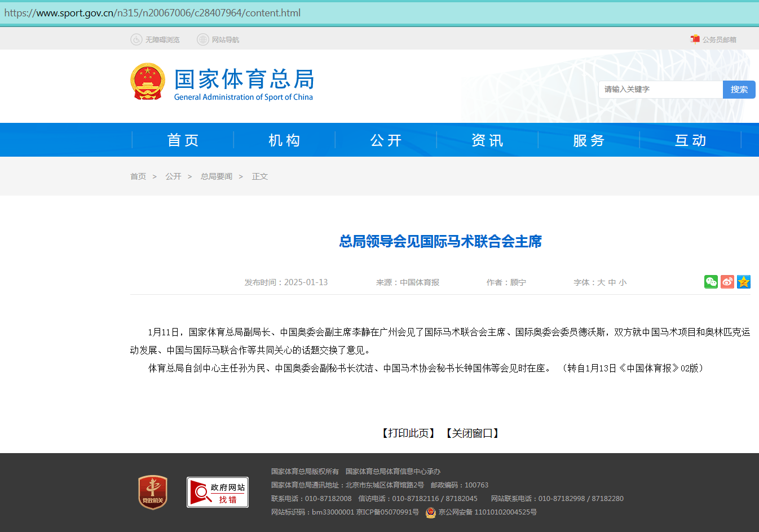Click the 总局要闻 breadcrumb link
This screenshot has width=759, height=532.
click(217, 176)
